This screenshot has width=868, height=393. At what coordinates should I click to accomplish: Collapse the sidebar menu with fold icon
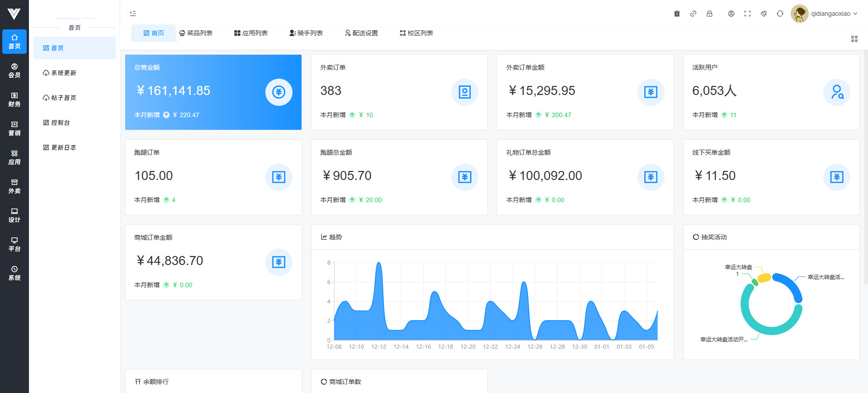point(133,14)
